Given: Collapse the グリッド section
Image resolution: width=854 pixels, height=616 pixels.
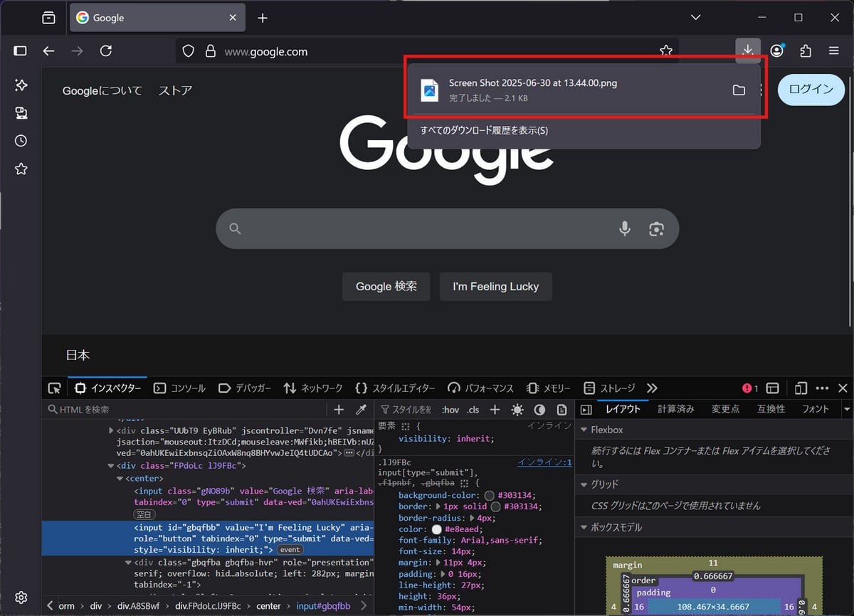Looking at the screenshot, I should coord(584,484).
